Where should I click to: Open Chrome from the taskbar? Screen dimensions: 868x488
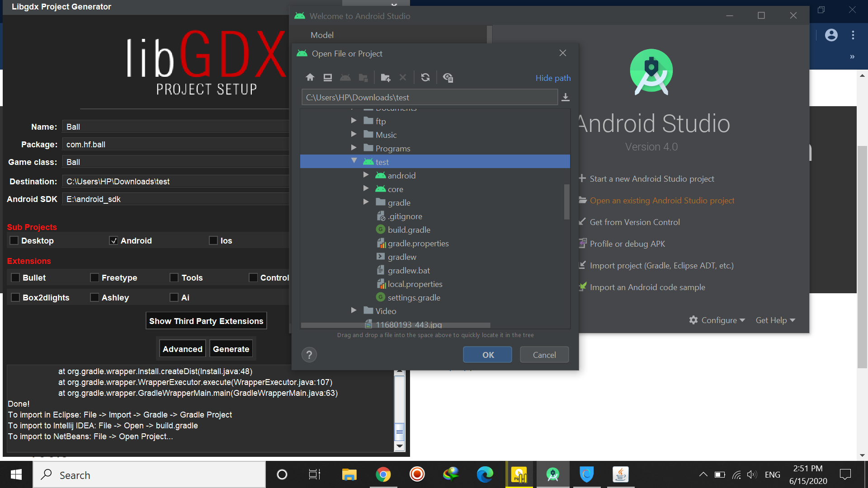tap(383, 474)
